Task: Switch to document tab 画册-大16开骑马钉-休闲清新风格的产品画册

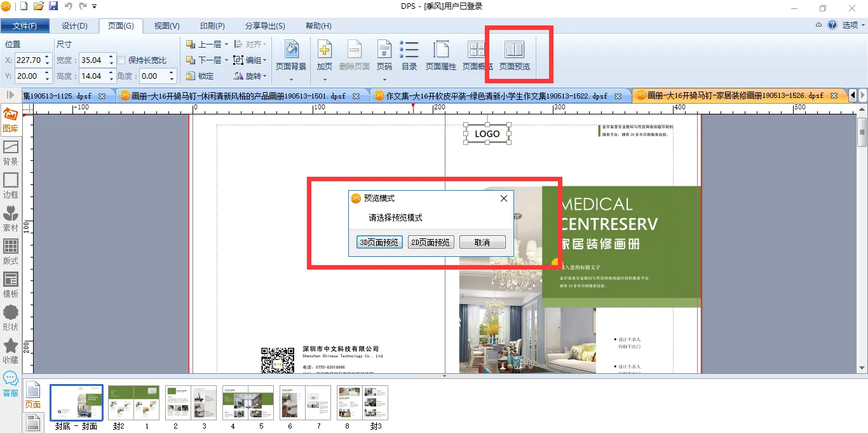Action: pos(240,95)
